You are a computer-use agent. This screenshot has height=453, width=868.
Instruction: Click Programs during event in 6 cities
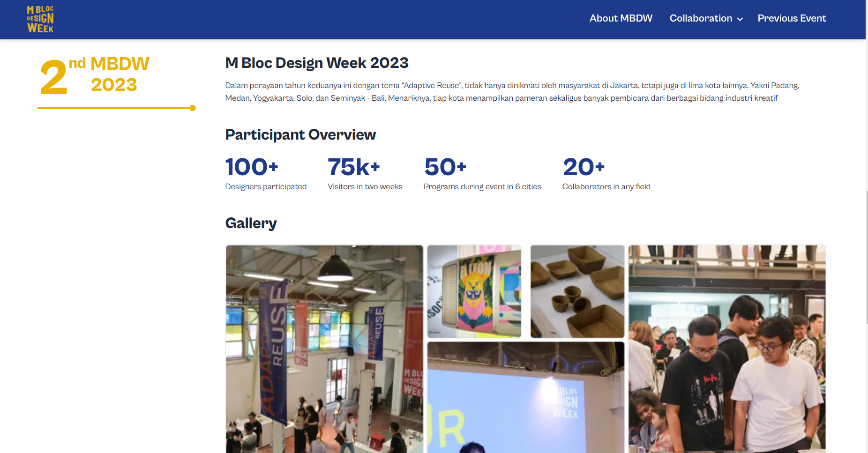pyautogui.click(x=482, y=186)
